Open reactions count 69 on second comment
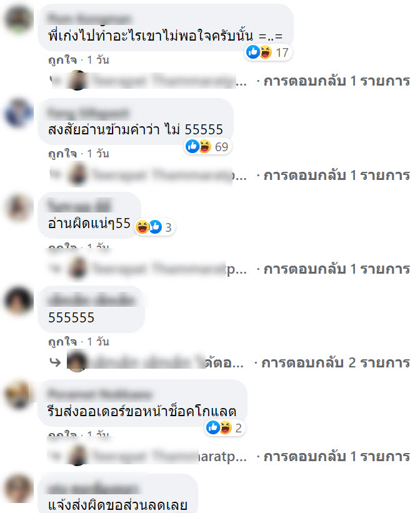Viewport: 420px width, 513px height. (x=208, y=147)
